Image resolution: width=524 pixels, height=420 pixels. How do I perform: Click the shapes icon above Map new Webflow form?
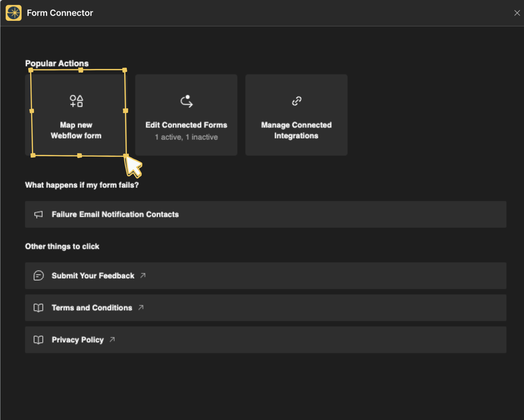76,101
